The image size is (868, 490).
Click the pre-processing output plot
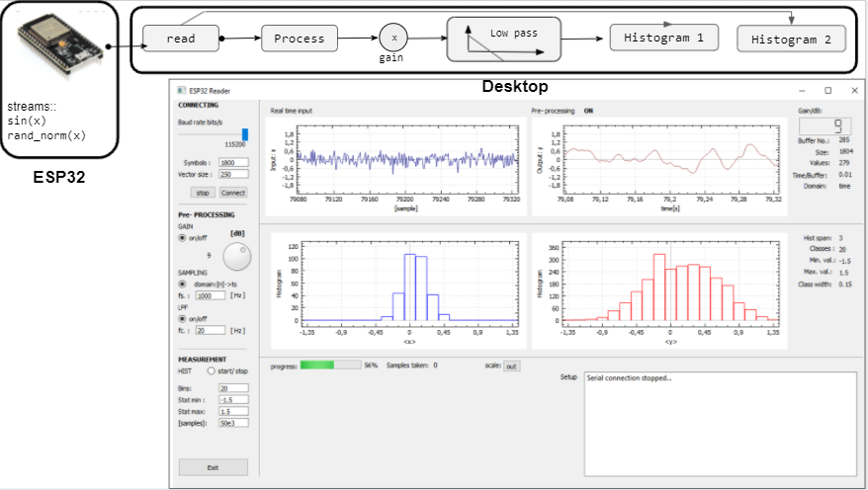coord(659,165)
